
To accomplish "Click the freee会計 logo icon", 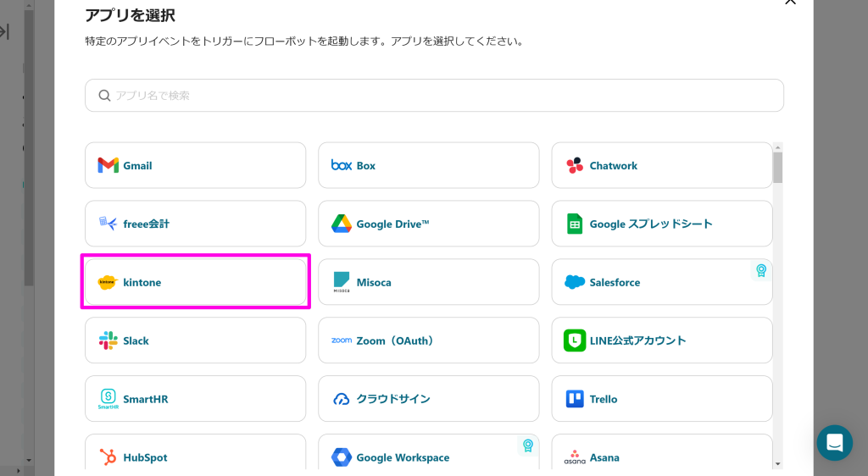I will click(108, 224).
